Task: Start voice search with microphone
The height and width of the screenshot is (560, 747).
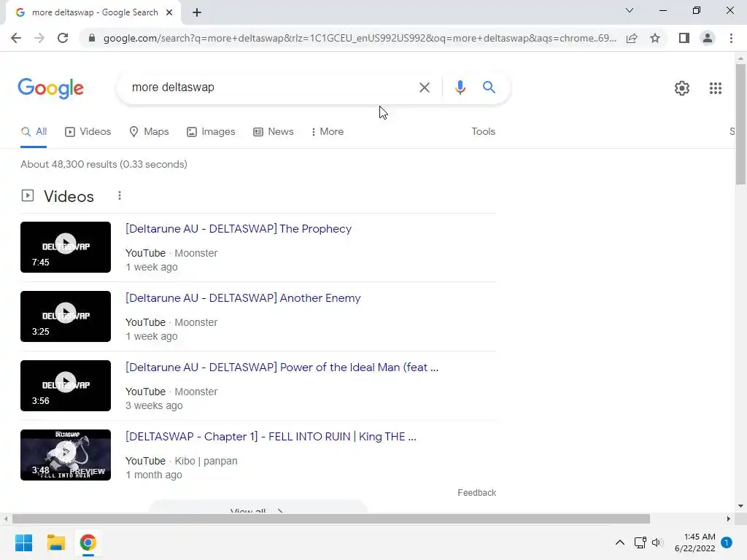Action: tap(460, 87)
